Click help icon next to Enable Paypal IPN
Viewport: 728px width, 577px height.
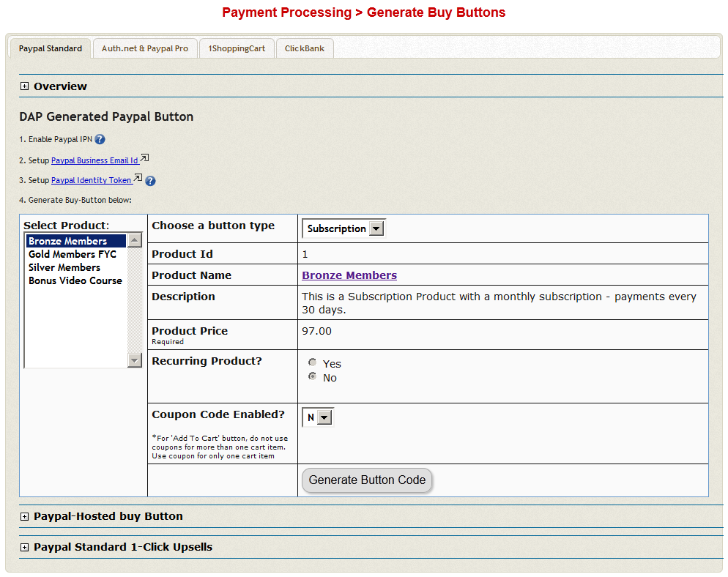[100, 139]
